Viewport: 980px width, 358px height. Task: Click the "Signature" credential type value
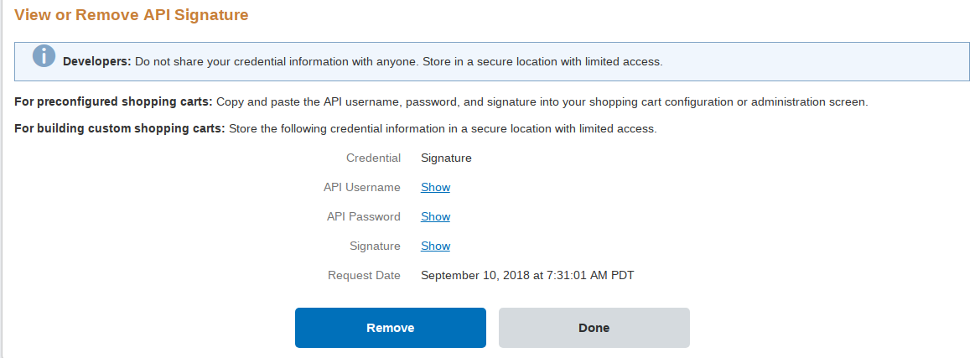pos(446,158)
